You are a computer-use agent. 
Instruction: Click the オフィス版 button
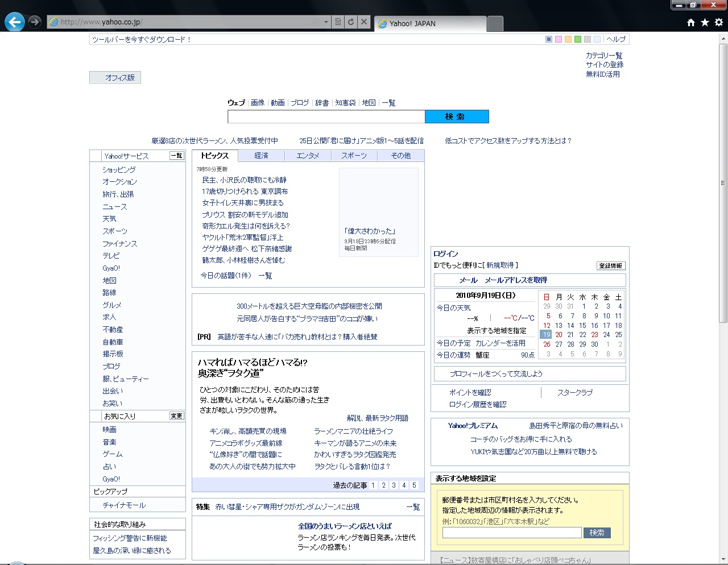coord(115,77)
